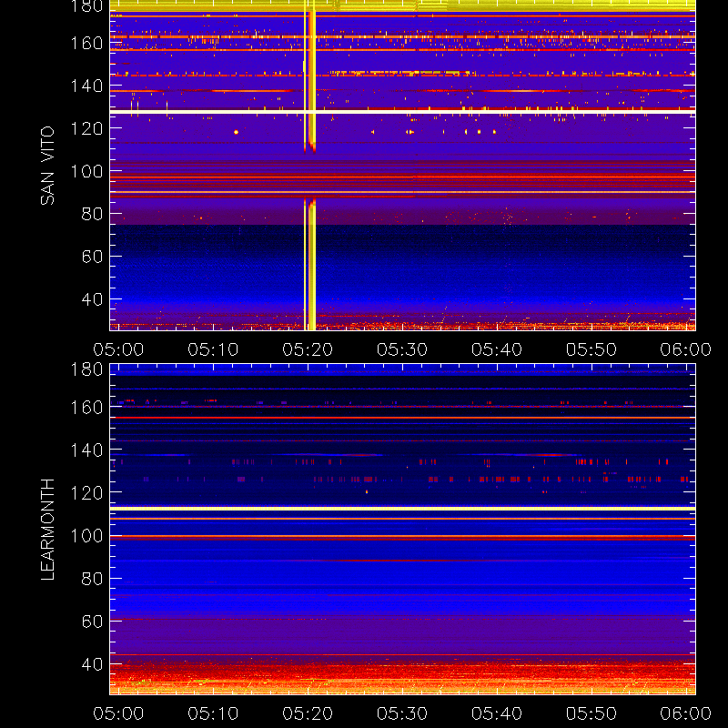Screen dimensions: 728x728
Task: Select the 60 tick label on Learmonth plot
Action: coord(92,622)
